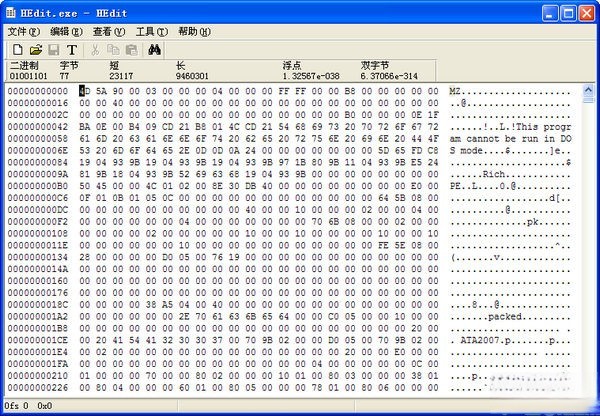
Task: Open the 编辑(E) menu
Action: 67,31
